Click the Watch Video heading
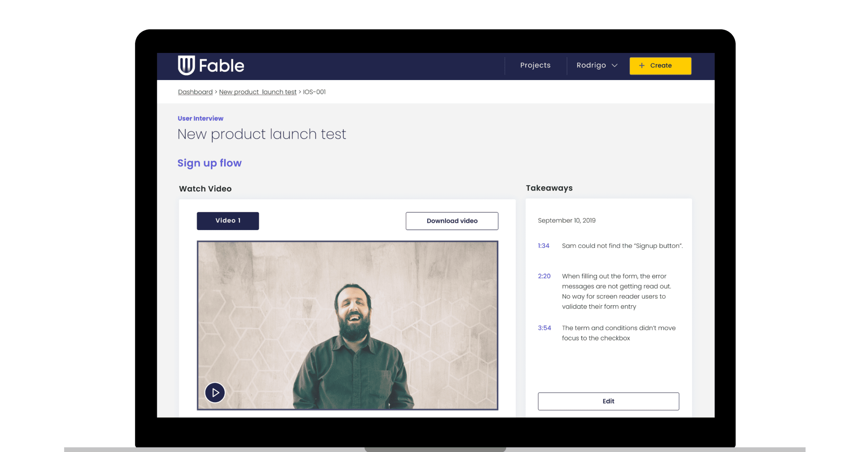Screen dimensions: 868x452 pyautogui.click(x=205, y=189)
